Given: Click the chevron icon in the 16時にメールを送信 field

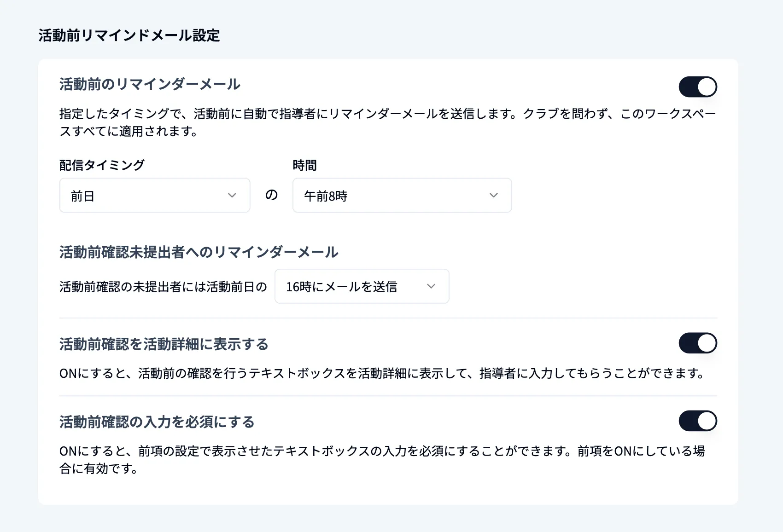Looking at the screenshot, I should (x=432, y=286).
